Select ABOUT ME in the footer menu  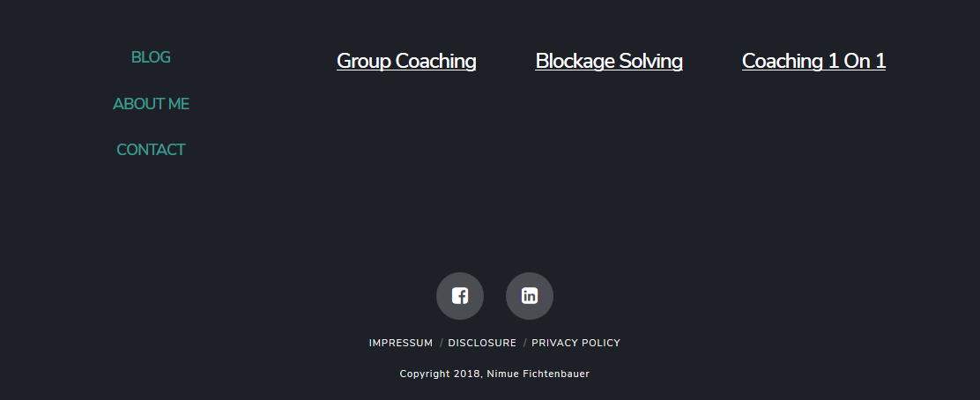coord(151,104)
